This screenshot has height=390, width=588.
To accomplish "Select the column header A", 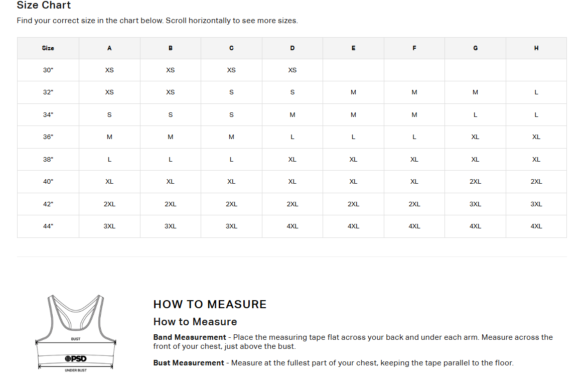I will coord(109,48).
